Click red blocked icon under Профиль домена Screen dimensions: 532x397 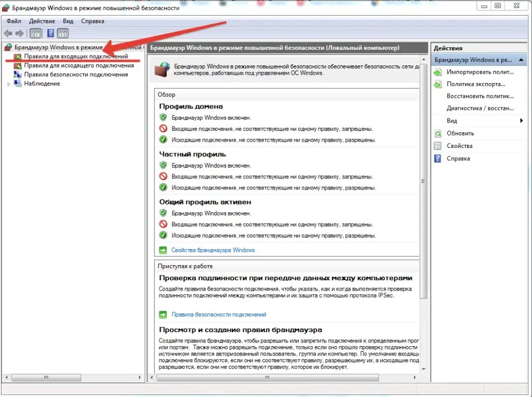pos(163,129)
